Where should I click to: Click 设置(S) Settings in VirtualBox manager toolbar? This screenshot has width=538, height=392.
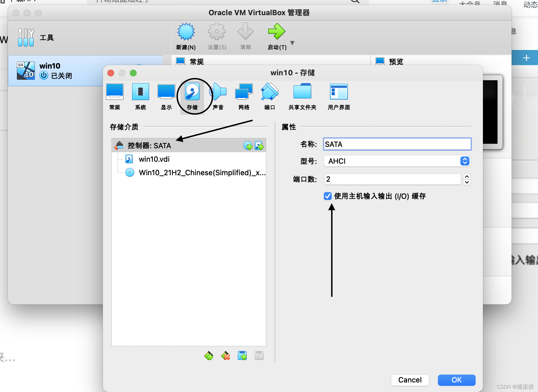tap(217, 37)
